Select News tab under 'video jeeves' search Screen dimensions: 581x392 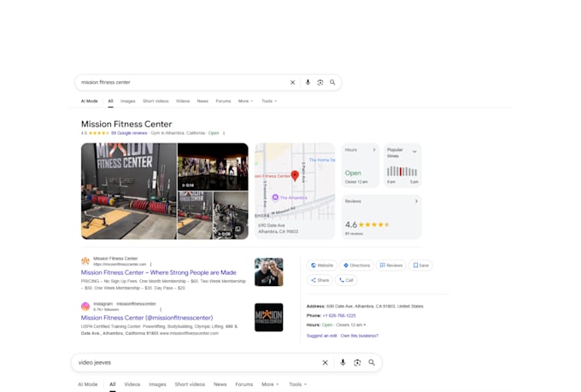[220, 384]
